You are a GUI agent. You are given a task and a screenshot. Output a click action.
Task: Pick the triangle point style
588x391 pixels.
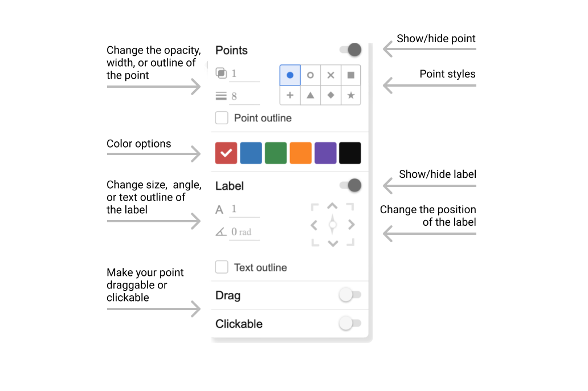click(x=311, y=95)
